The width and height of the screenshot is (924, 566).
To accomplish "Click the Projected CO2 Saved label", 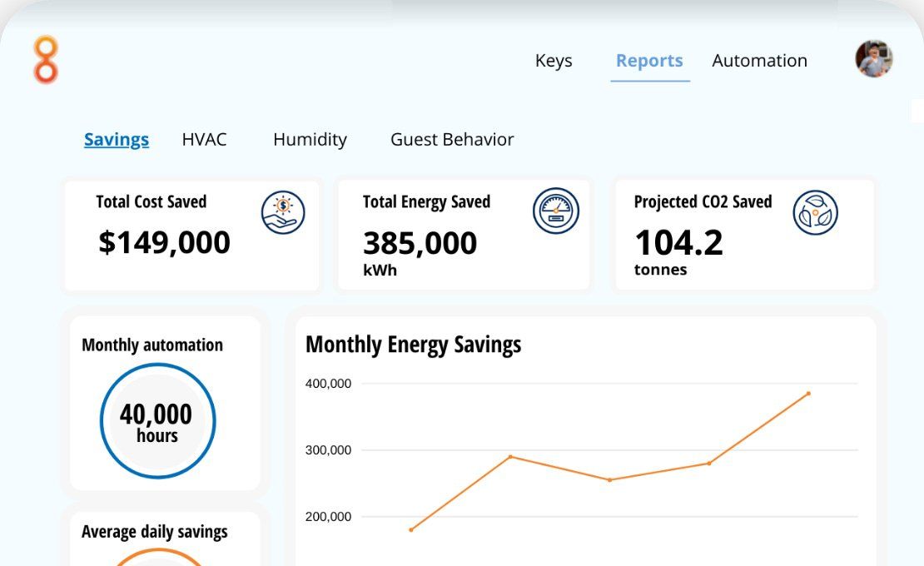I will pyautogui.click(x=703, y=201).
